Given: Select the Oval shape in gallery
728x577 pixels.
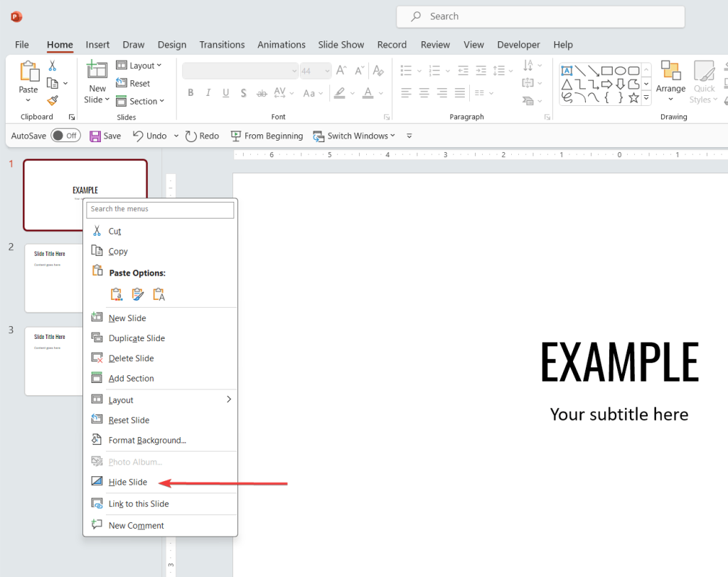Looking at the screenshot, I should 620,70.
